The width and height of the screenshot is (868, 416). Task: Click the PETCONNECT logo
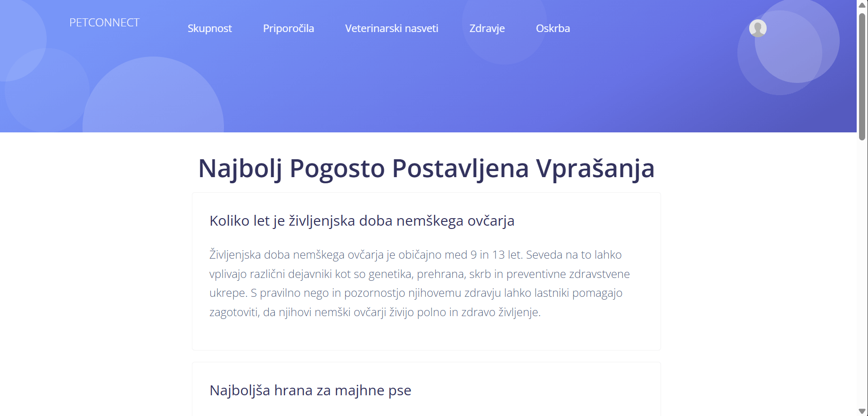coord(104,23)
